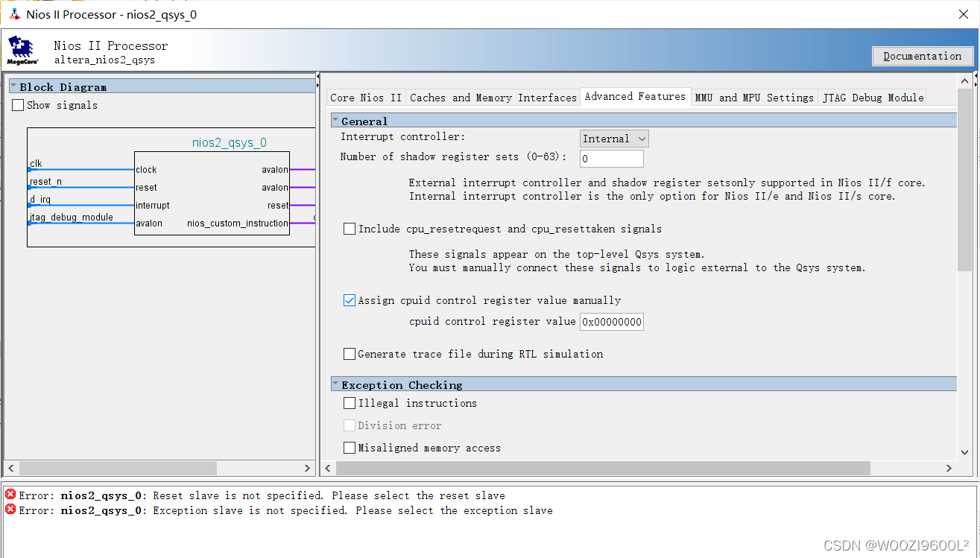Click the Reset slave error icon
Image resolution: width=980 pixels, height=558 pixels.
10,495
